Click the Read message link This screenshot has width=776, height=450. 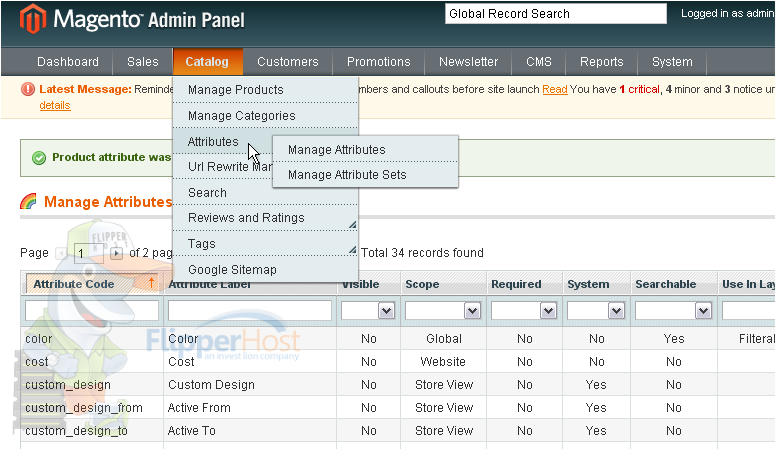click(x=555, y=89)
